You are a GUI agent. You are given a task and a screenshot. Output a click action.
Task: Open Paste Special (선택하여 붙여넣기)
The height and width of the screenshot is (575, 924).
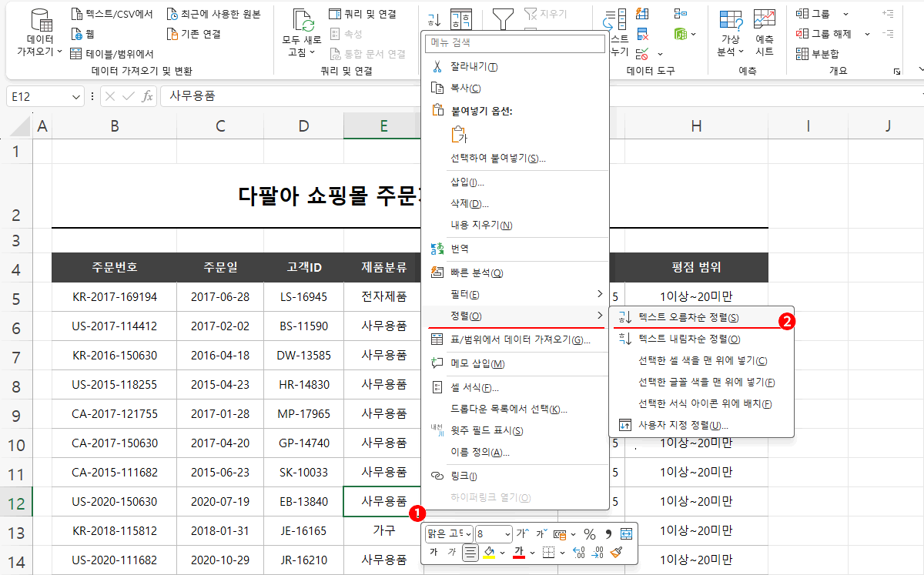(x=517, y=159)
